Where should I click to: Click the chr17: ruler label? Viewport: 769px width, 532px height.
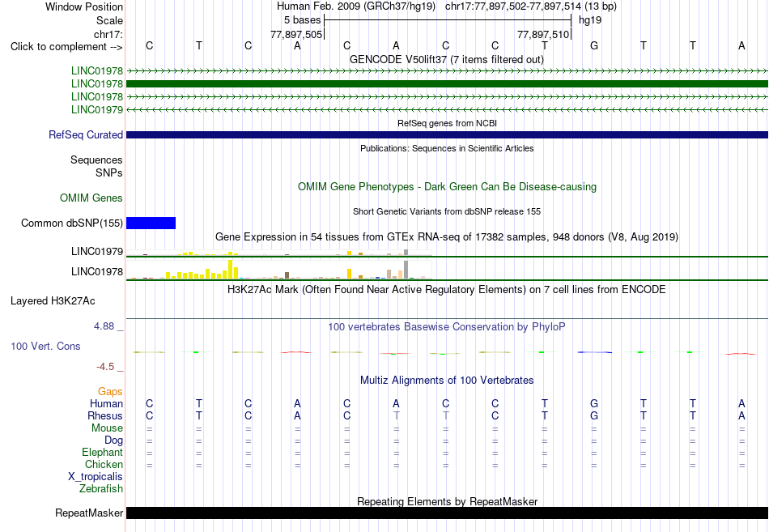[108, 34]
